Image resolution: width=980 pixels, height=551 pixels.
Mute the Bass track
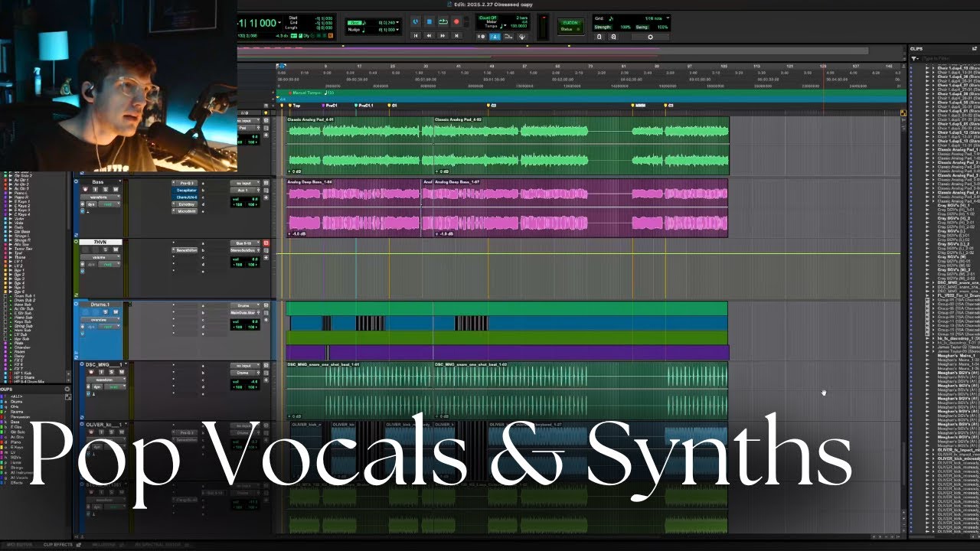[116, 189]
